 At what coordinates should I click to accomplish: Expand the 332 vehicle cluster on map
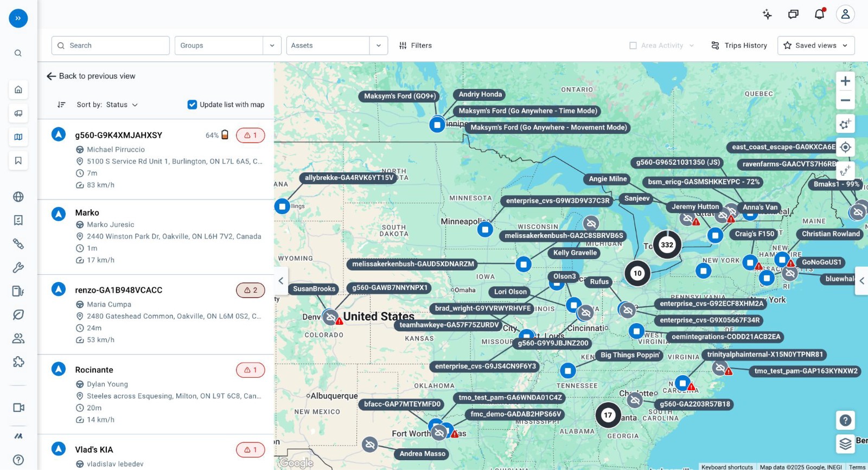pos(667,245)
